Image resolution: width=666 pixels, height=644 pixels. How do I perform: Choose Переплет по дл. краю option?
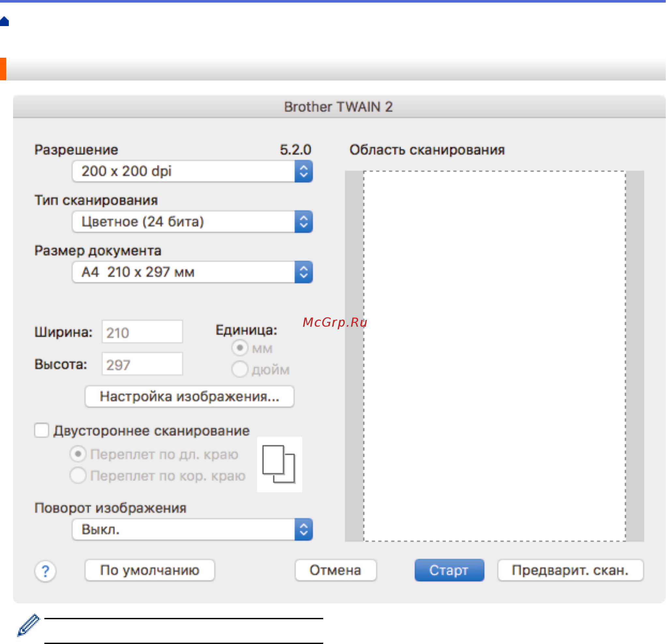click(x=78, y=454)
